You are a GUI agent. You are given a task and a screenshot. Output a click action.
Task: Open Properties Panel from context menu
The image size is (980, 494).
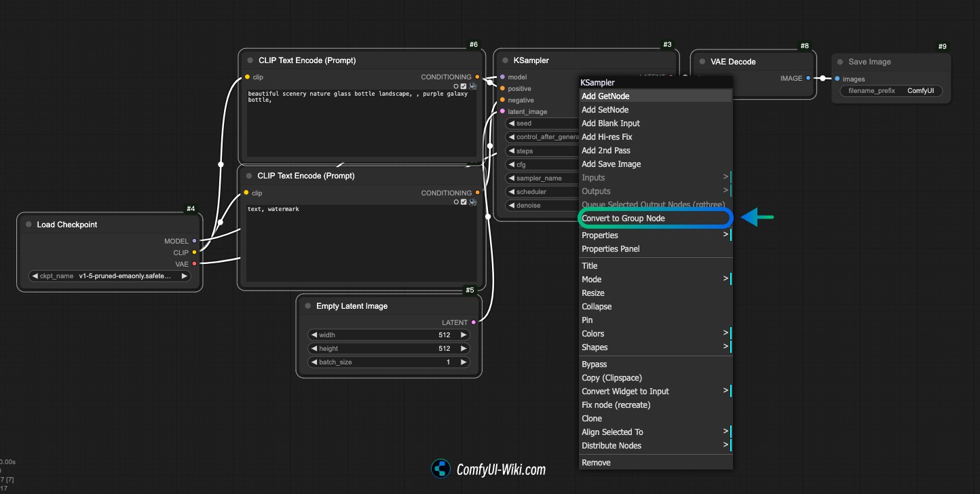tap(656, 249)
